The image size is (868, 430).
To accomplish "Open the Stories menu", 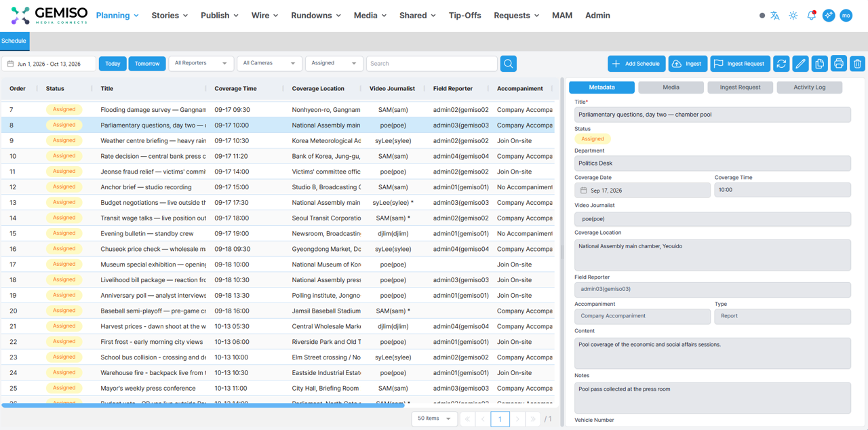I will click(x=170, y=16).
